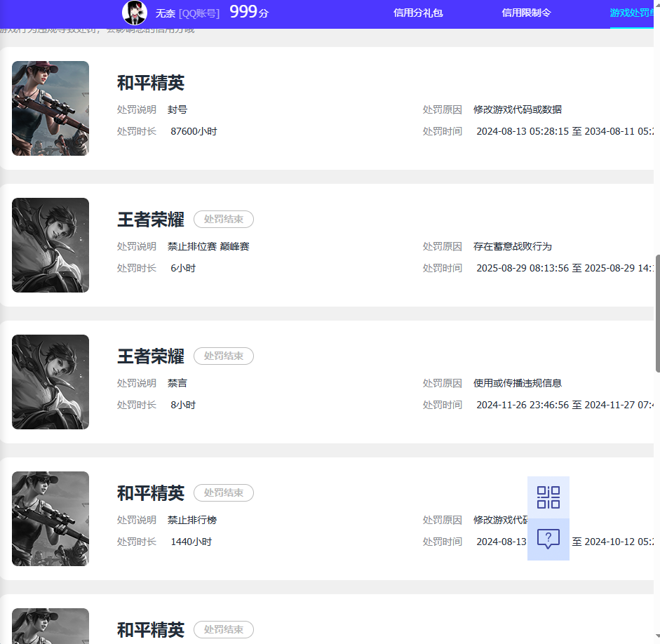Click 处罚结束 badge on bottom 和平精英 record
Image resolution: width=660 pixels, height=644 pixels.
(224, 630)
